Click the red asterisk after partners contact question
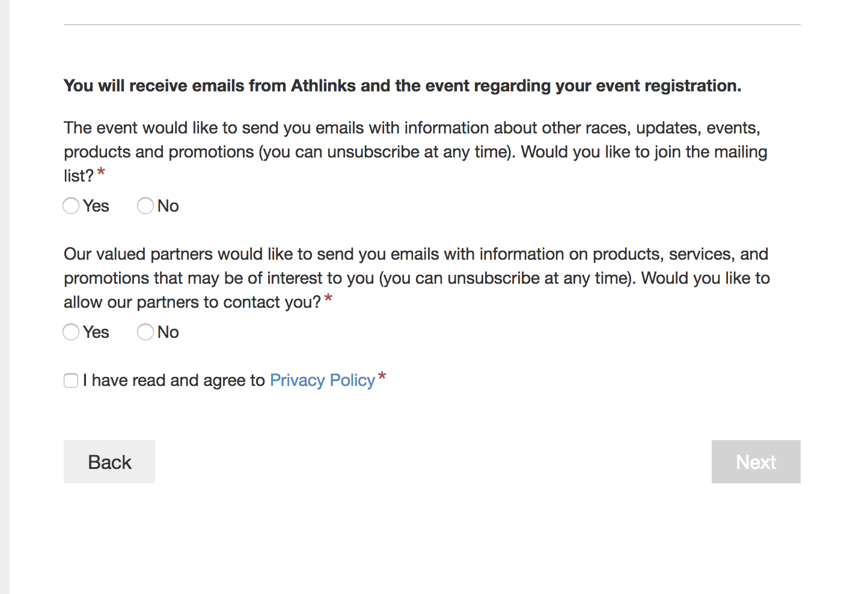Screen dimensions: 868x594 coord(328,299)
